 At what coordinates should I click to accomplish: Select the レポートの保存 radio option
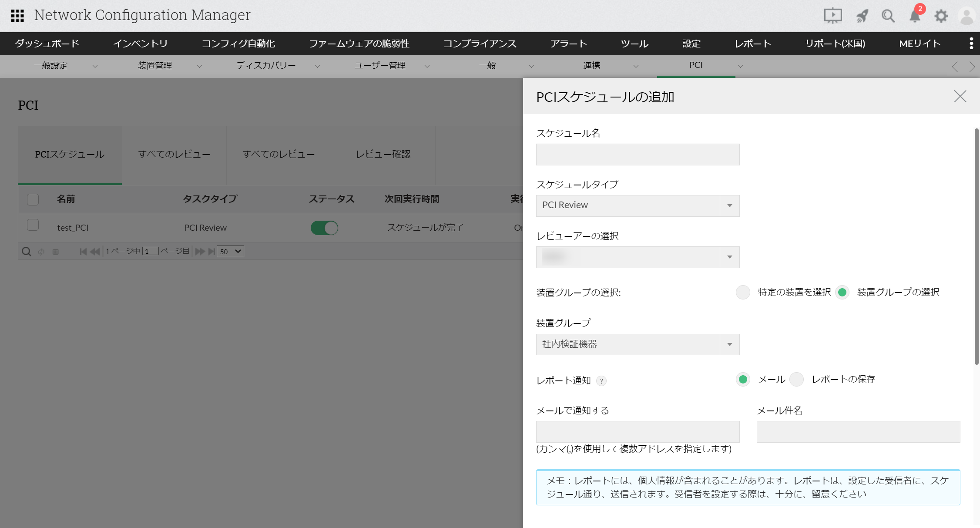pyautogui.click(x=796, y=380)
